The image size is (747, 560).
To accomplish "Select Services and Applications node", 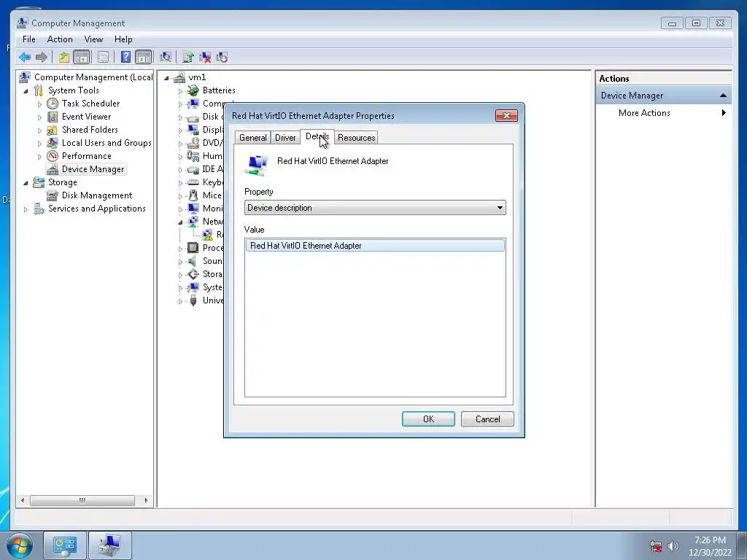I will tap(97, 209).
